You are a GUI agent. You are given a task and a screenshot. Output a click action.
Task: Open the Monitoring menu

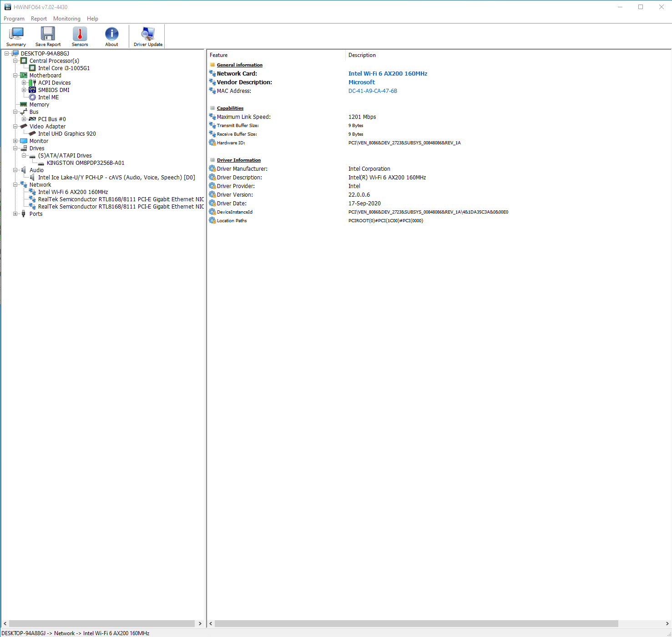click(67, 19)
